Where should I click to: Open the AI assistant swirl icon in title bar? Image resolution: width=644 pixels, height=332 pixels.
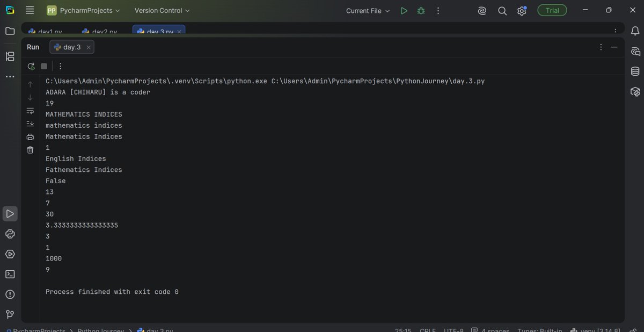[482, 11]
